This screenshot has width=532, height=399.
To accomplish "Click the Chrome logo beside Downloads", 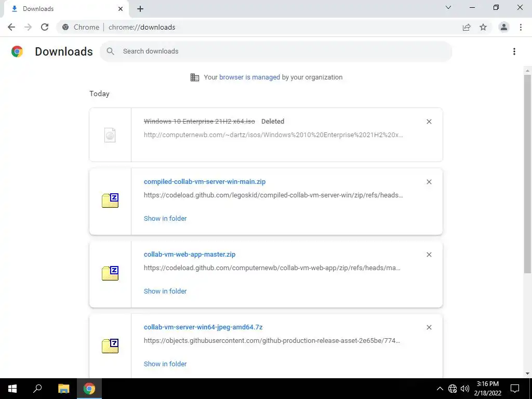I will [x=17, y=51].
